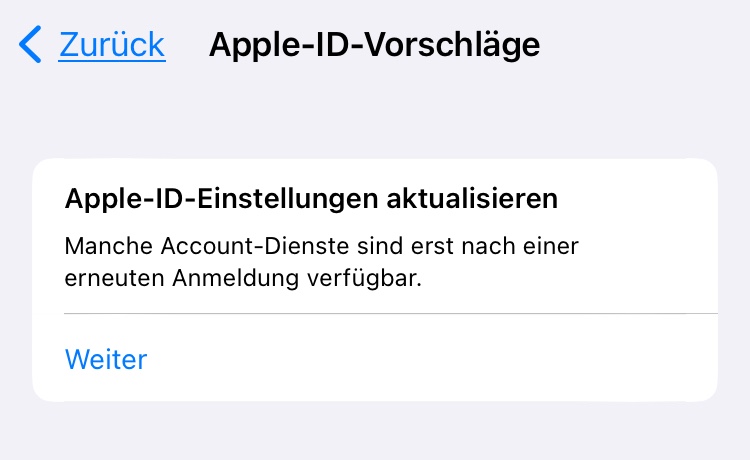Click the word Apple-ID-Einstellungen in the card

click(x=221, y=199)
